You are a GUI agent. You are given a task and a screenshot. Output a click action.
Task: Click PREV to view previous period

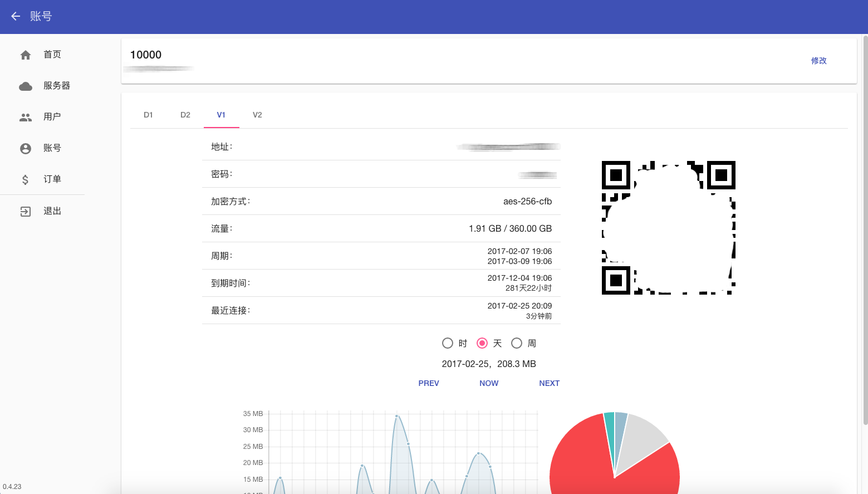coord(429,383)
